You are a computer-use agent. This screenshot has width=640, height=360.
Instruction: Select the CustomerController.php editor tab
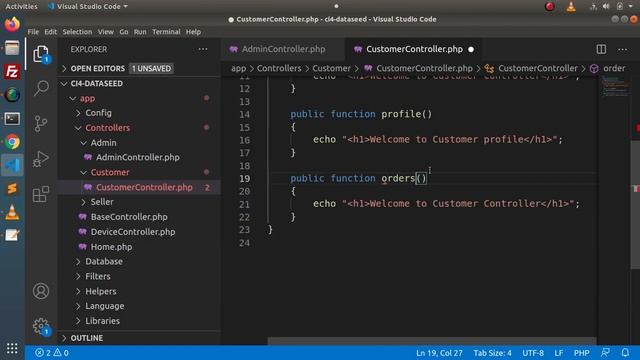click(414, 49)
